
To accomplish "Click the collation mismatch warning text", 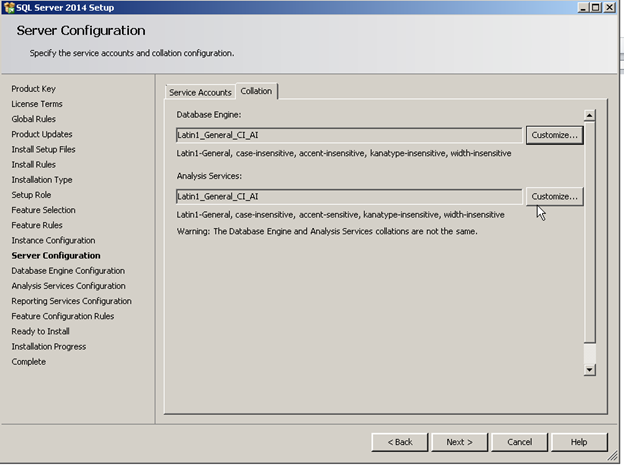I will point(327,231).
